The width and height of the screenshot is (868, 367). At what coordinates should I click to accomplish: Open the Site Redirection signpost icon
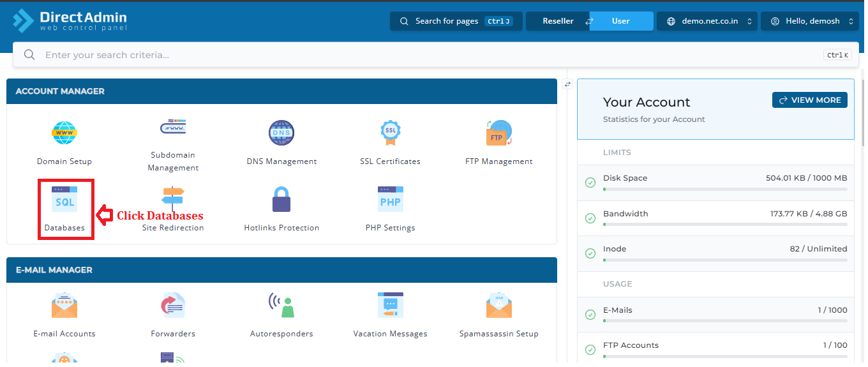pos(173,200)
